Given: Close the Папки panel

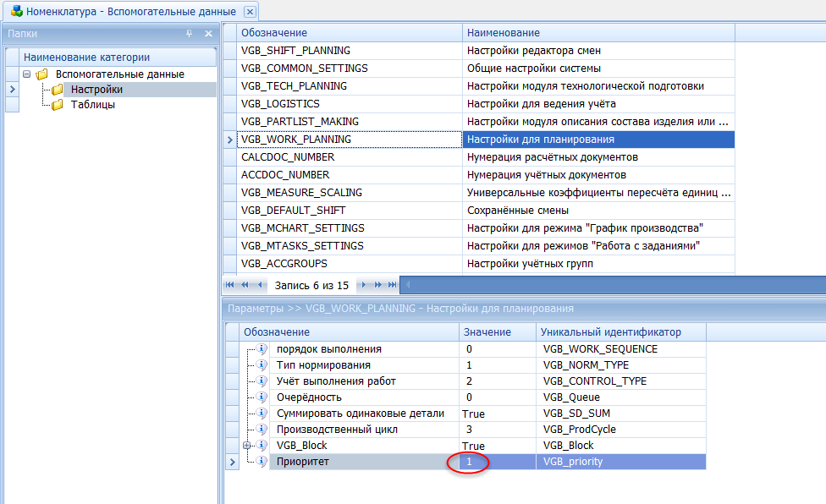Looking at the screenshot, I should click(x=207, y=34).
